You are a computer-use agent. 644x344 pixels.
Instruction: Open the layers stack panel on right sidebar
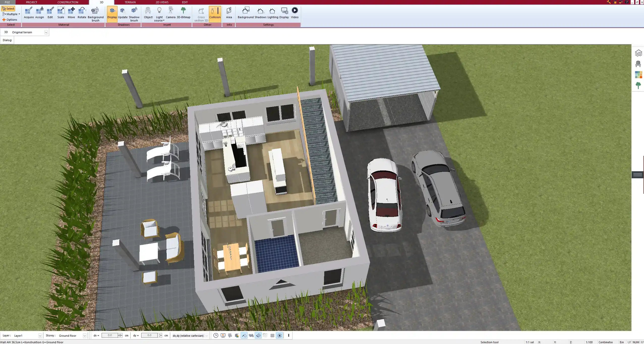point(638,53)
